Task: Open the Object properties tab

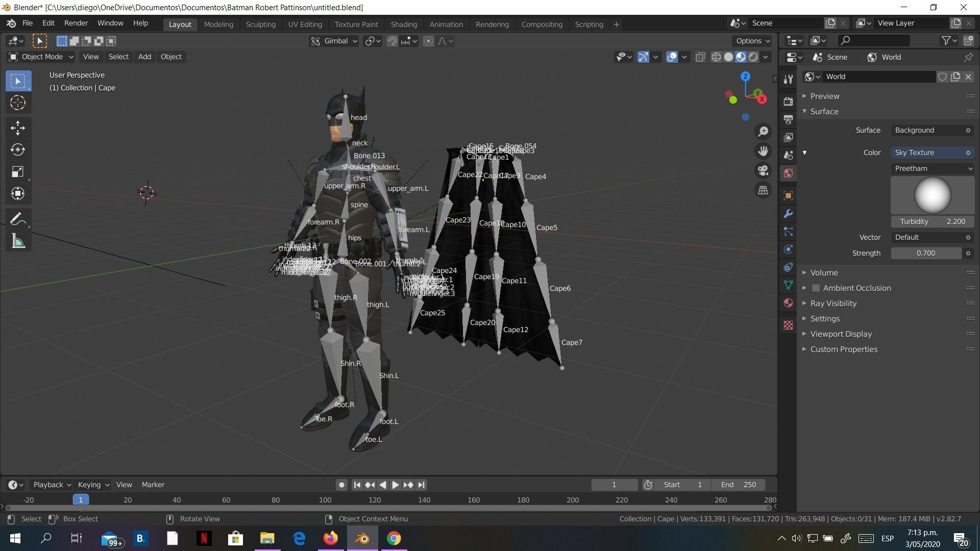Action: pos(788,196)
